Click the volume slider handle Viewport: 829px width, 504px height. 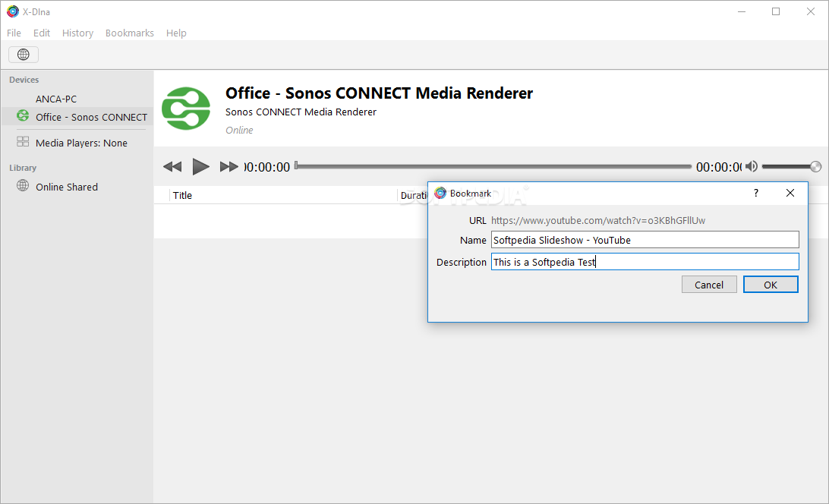pyautogui.click(x=816, y=166)
